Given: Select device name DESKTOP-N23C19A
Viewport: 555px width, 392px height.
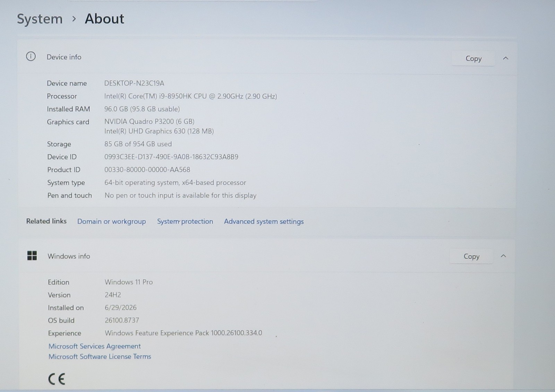Looking at the screenshot, I should tap(134, 83).
